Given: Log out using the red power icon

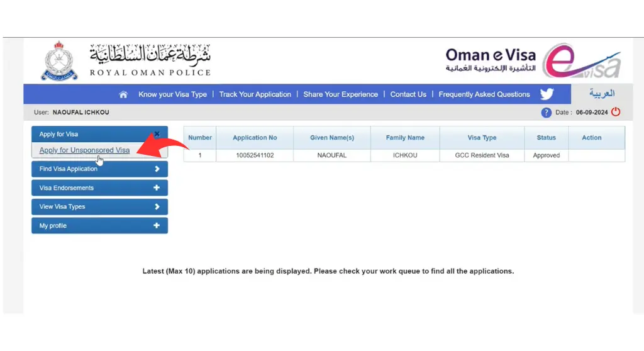Looking at the screenshot, I should (615, 112).
